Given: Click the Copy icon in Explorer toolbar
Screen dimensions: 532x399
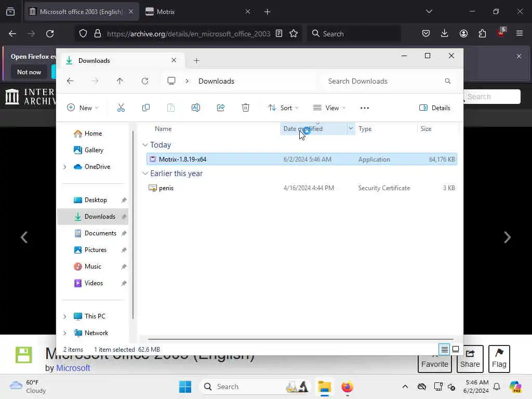Looking at the screenshot, I should click(x=146, y=108).
